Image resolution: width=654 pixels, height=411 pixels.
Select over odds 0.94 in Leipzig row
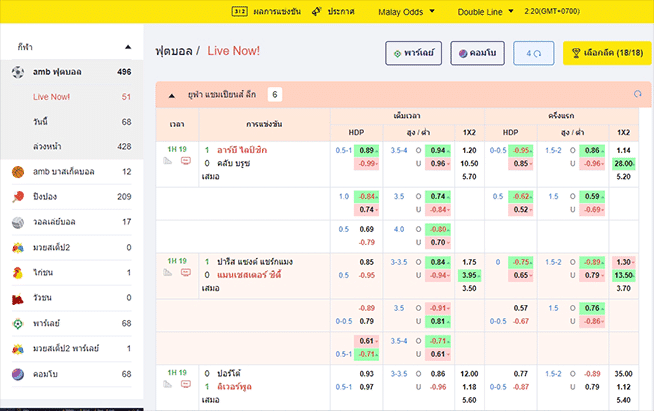[x=438, y=150]
